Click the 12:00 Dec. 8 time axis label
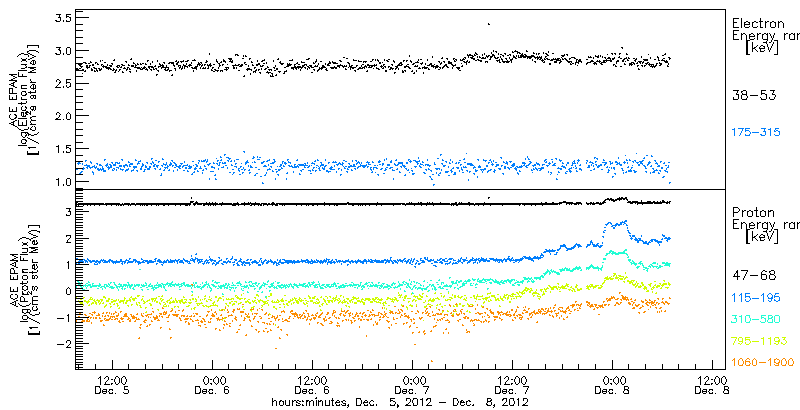Image resolution: width=800 pixels, height=410 pixels. (x=713, y=385)
